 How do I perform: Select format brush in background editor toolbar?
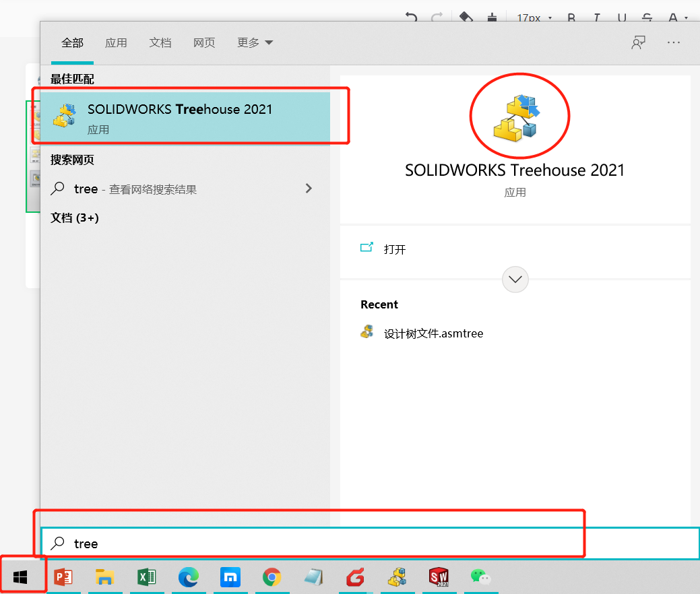(x=492, y=18)
